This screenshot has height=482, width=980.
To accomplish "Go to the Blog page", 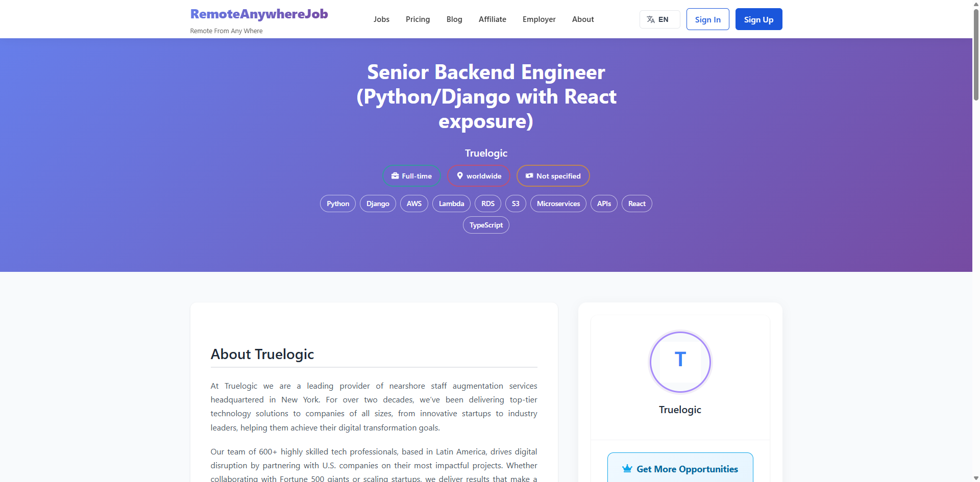I will pos(454,19).
